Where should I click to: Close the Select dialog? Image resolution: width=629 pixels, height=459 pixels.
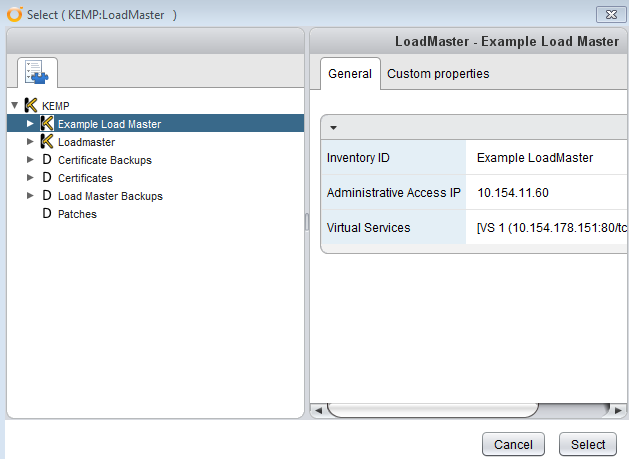611,15
